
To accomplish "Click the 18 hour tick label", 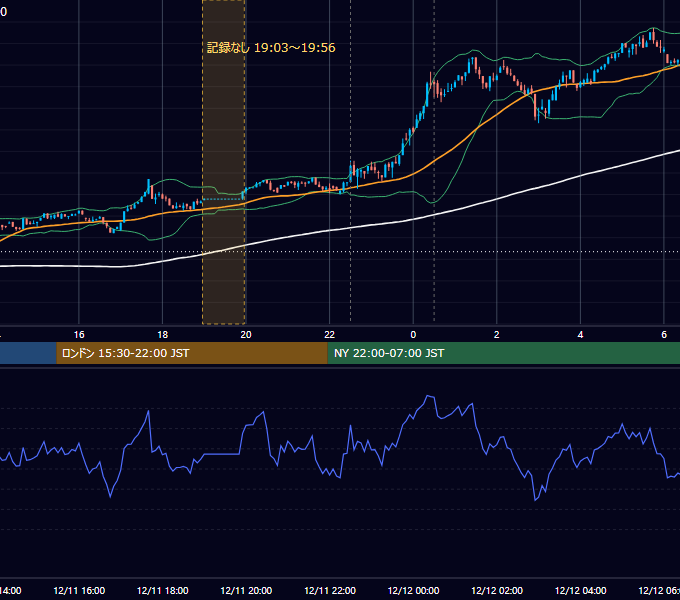I will [x=163, y=335].
